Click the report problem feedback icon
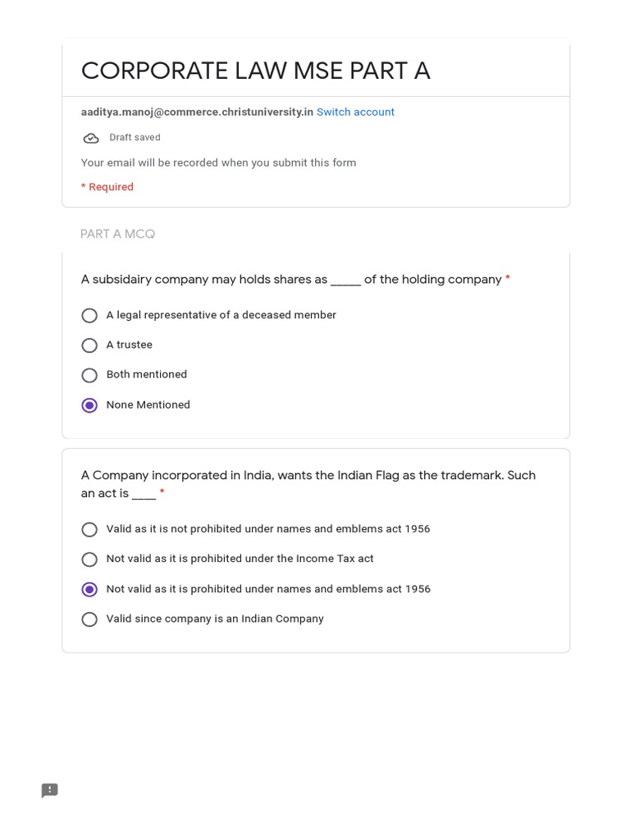The height and width of the screenshot is (840, 630). coord(50,791)
